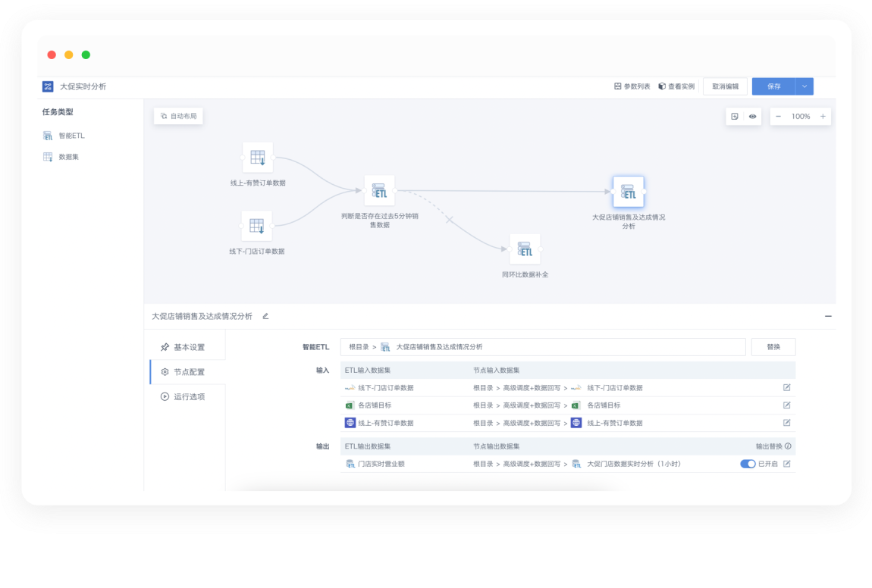Click the 输出替换 info icon

point(788,446)
